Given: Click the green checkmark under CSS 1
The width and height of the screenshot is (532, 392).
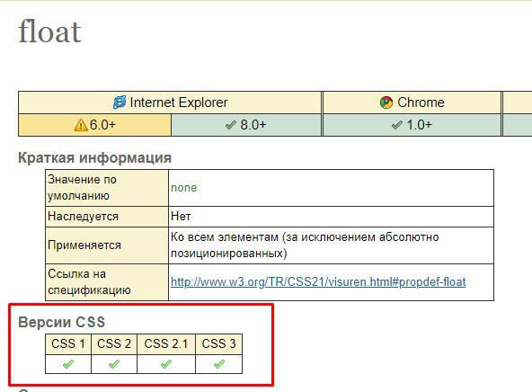Looking at the screenshot, I should pos(68,364).
